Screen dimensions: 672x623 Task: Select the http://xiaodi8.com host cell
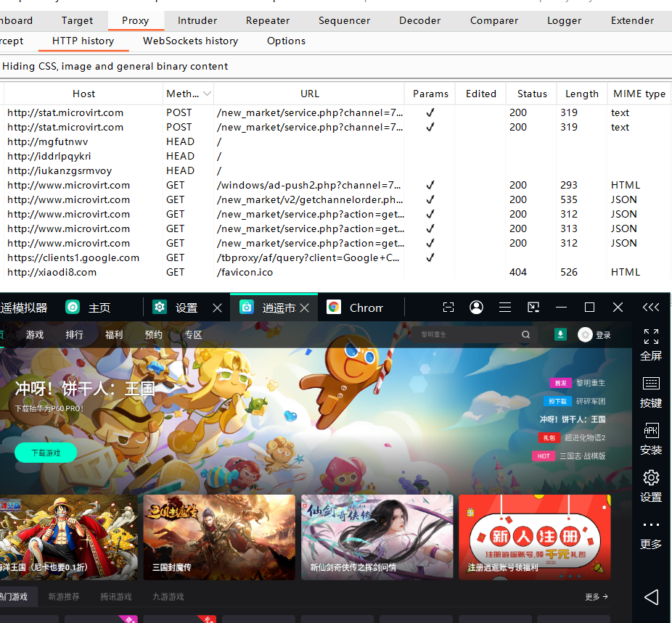[x=52, y=272]
